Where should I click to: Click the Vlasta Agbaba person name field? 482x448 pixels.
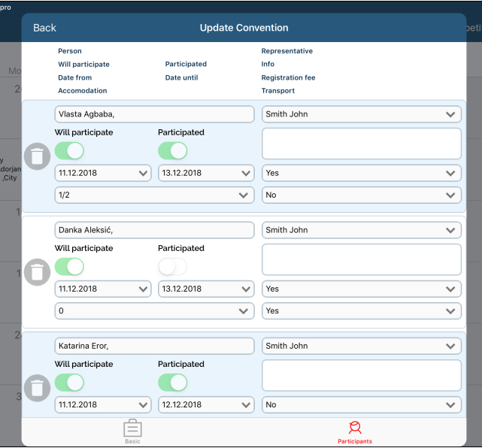point(154,114)
